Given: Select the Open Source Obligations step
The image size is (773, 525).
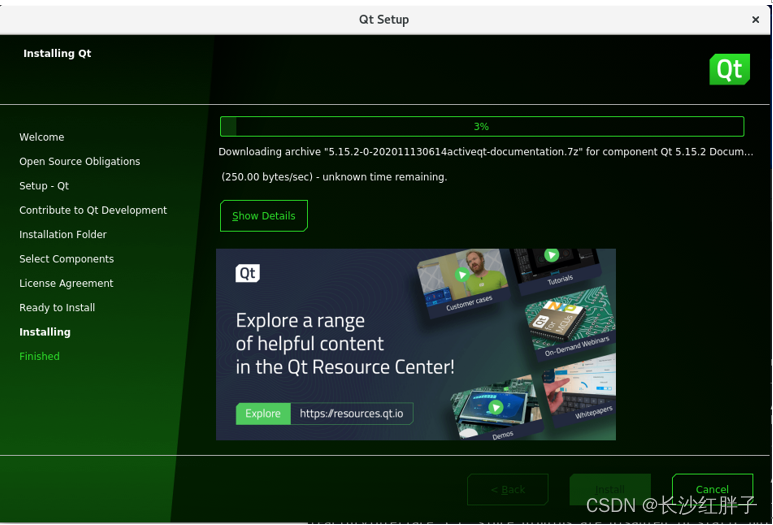Looking at the screenshot, I should coord(80,162).
